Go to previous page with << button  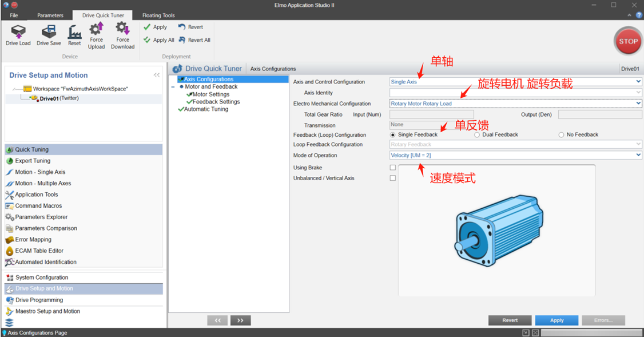pos(217,320)
